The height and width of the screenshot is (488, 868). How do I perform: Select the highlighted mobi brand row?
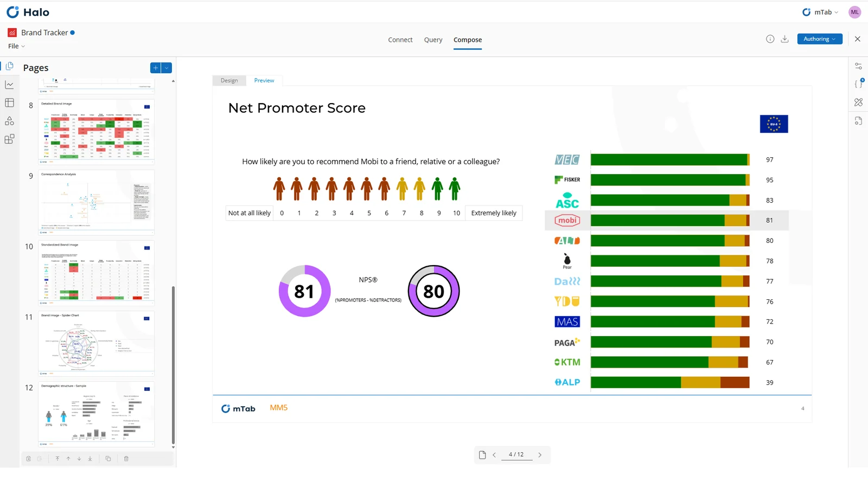pos(667,220)
